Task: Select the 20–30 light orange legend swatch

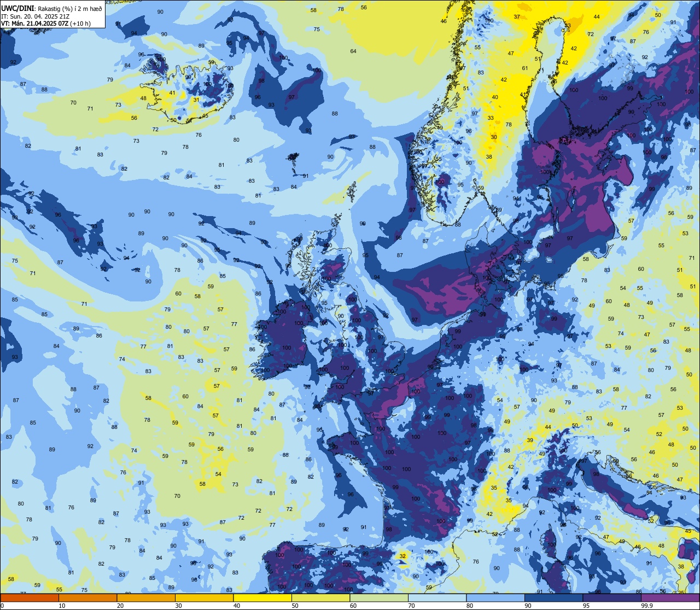Action: [x=146, y=598]
